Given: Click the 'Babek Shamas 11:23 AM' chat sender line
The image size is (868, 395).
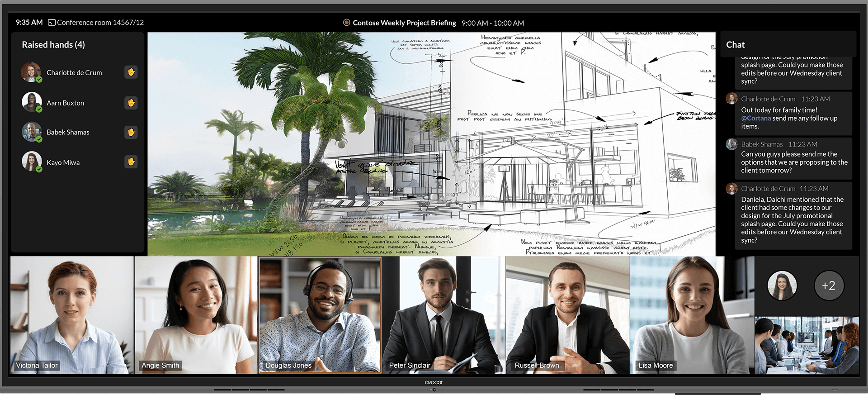Looking at the screenshot, I should pos(779,144).
